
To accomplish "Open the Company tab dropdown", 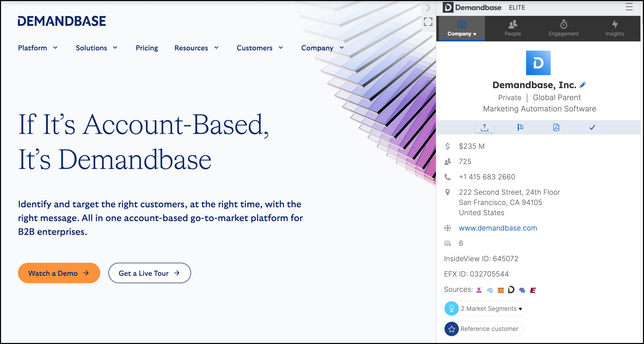I will pos(462,28).
